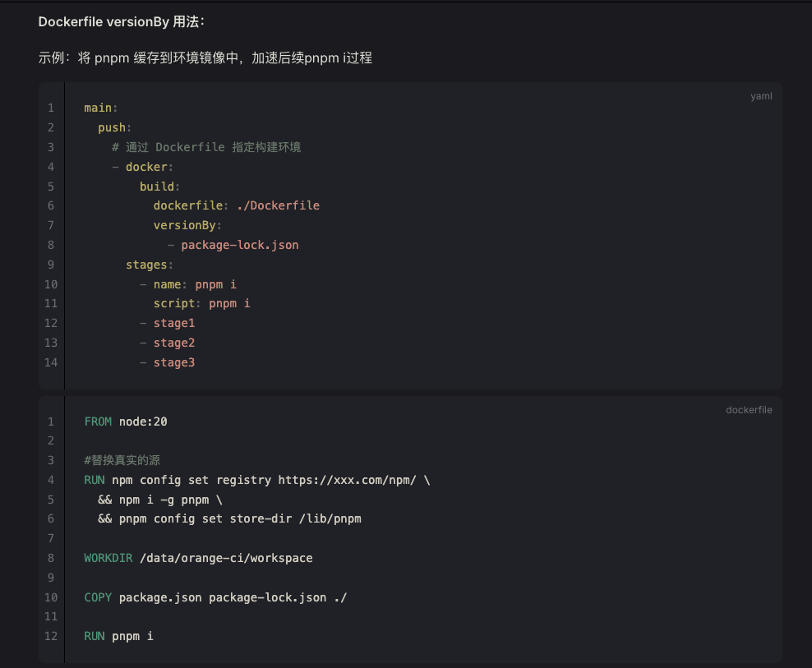Screen dimensions: 812x668
Task: Click the dockerfile path ./Dockerfile value
Action: point(279,205)
